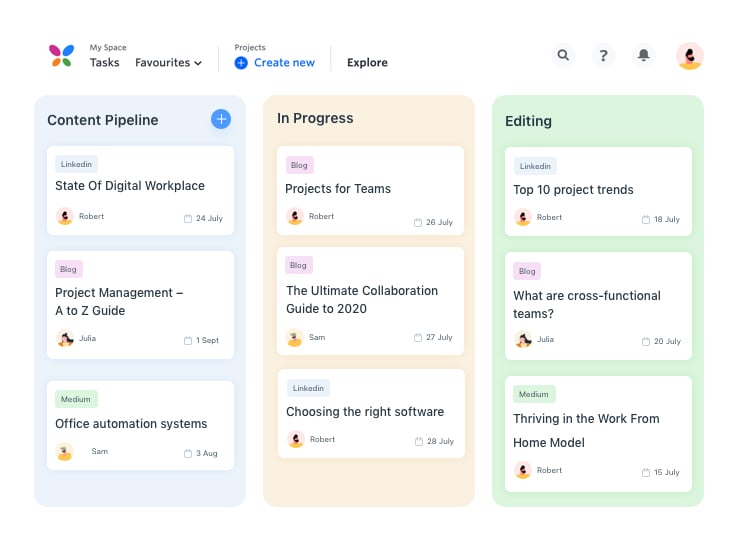This screenshot has height=547, width=743.
Task: Open Choosing the right software card
Action: point(371,413)
